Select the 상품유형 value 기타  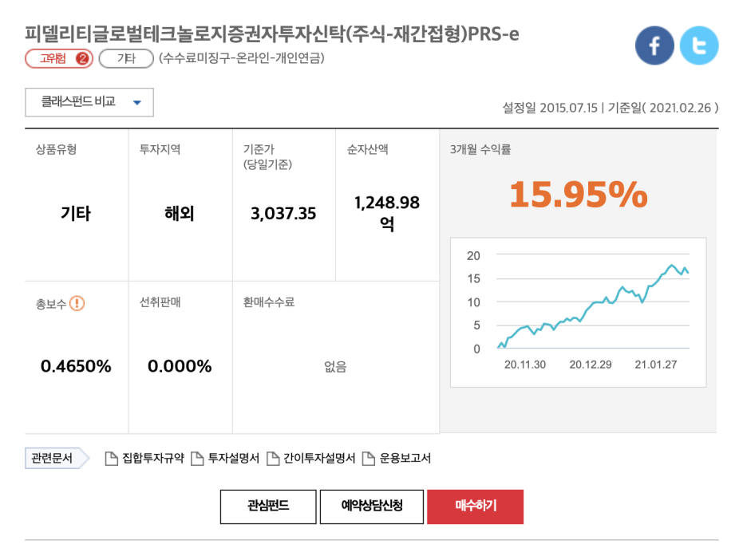(x=76, y=213)
